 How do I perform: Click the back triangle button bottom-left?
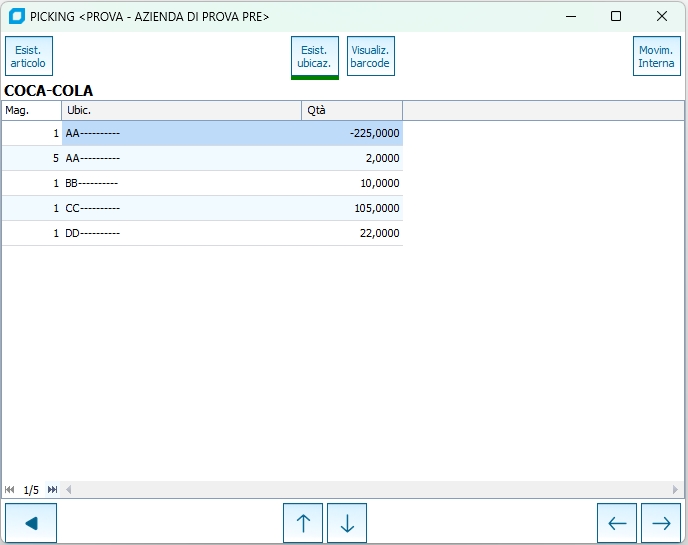tap(31, 523)
